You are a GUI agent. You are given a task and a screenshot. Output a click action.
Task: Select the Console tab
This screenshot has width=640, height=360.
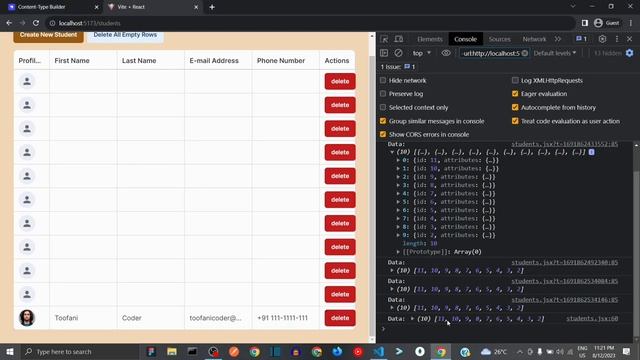(465, 39)
